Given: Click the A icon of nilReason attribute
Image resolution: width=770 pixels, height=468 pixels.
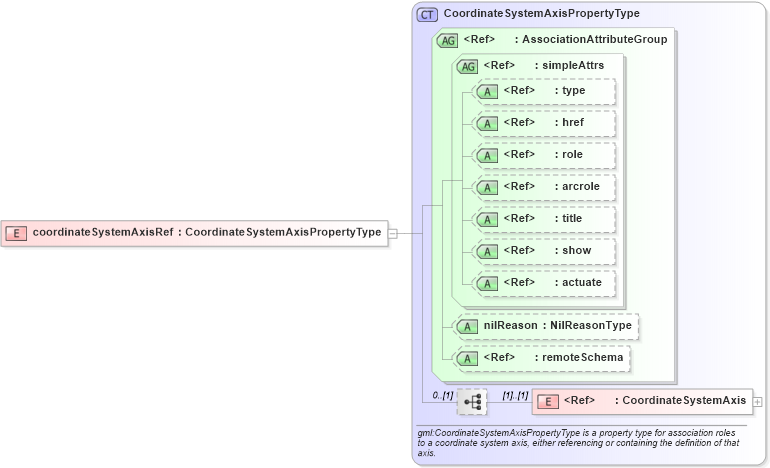Looking at the screenshot, I should click(467, 326).
